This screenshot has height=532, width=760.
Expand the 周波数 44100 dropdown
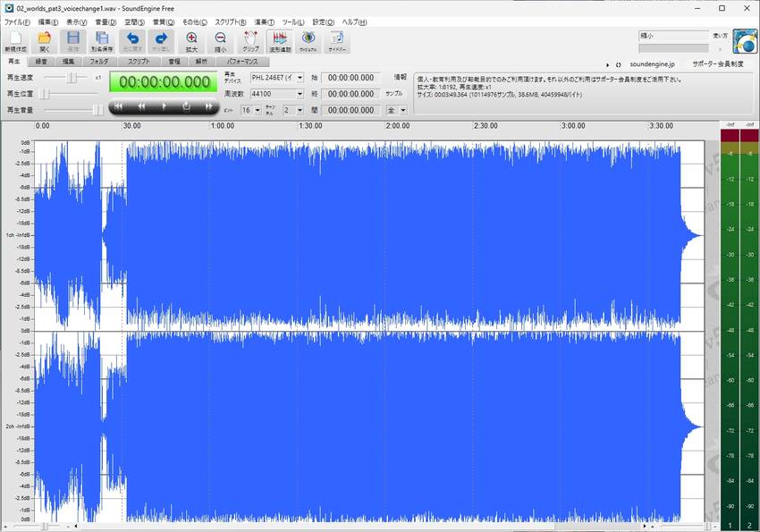pos(300,94)
